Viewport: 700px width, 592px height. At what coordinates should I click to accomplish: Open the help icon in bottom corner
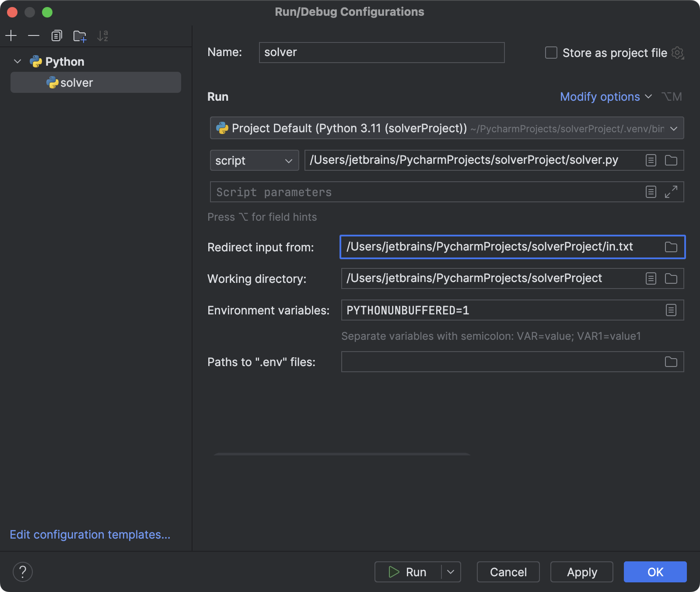(23, 572)
